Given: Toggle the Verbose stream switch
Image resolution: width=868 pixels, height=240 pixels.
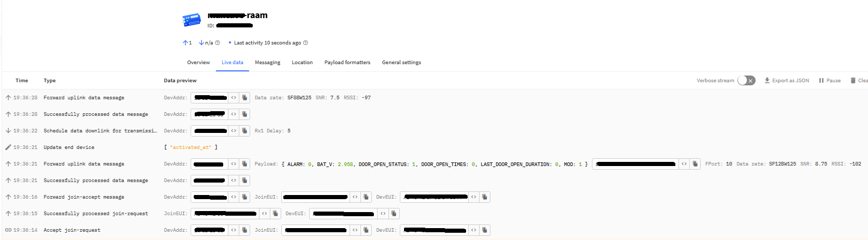Looking at the screenshot, I should pyautogui.click(x=746, y=81).
